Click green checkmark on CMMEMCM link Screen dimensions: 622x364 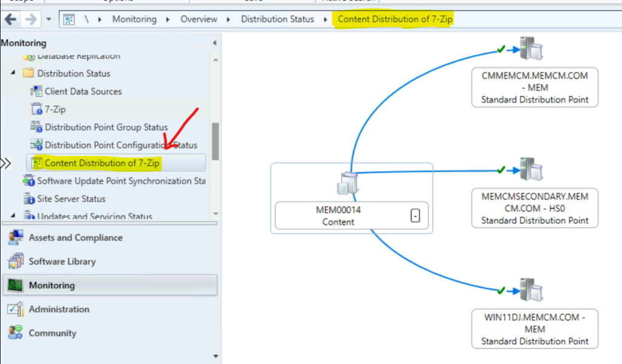pos(501,49)
